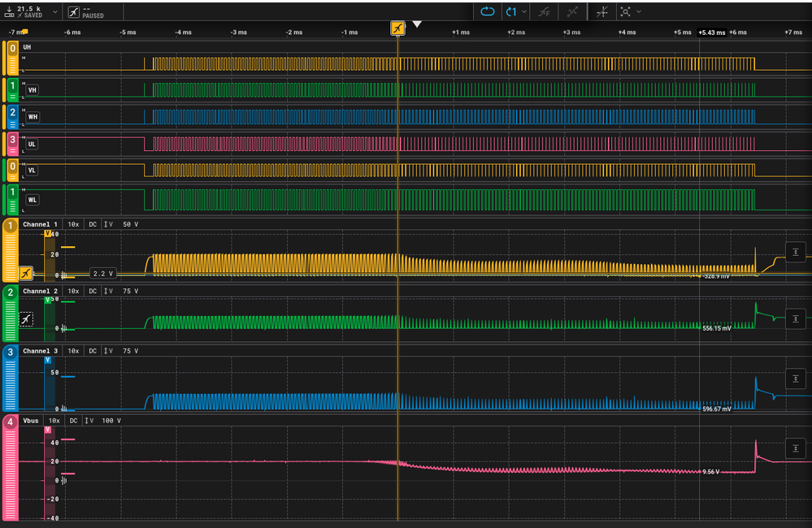Expand Channel 2 waveform with its vertical-fit button
This screenshot has width=812, height=528.
click(x=796, y=318)
